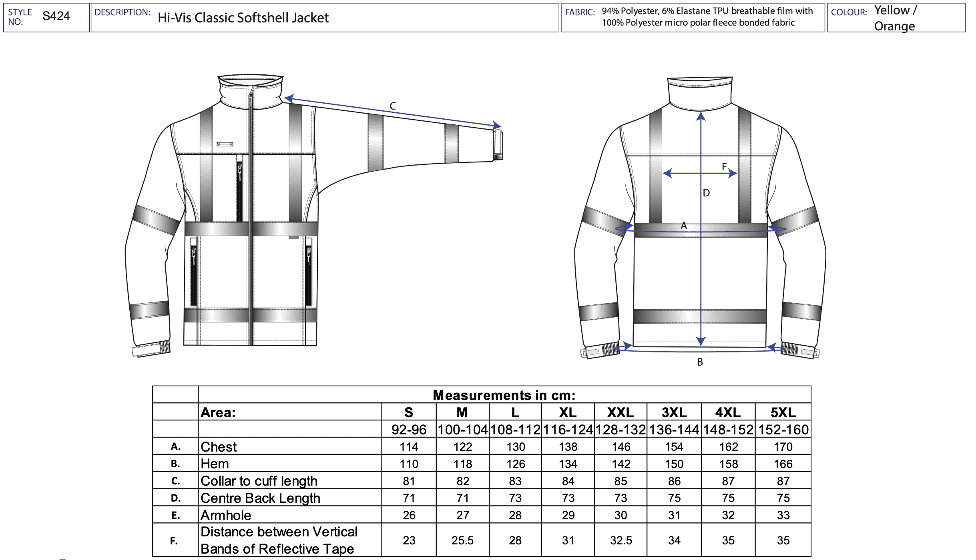
Task: Click the Centre Back Length label
Action: click(260, 498)
